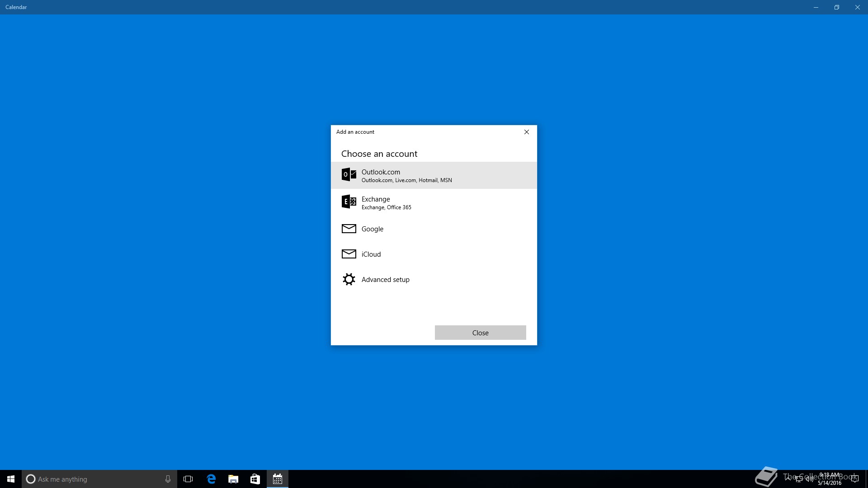
Task: Dismiss Add an account dialog with X
Action: 526,132
